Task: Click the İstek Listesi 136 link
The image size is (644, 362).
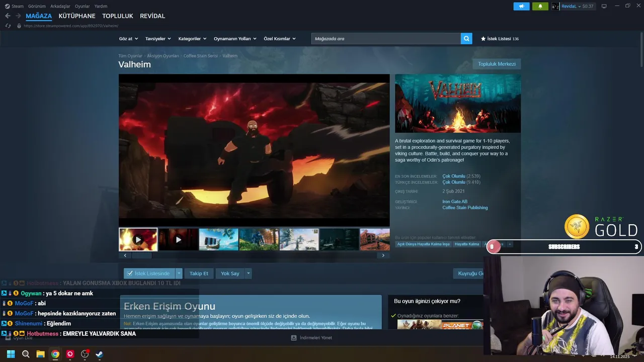Action: 500,39
